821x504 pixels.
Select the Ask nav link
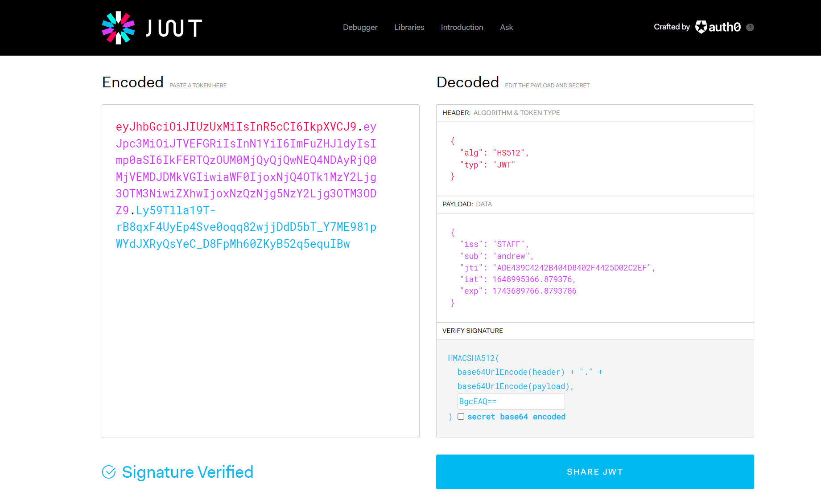(506, 27)
